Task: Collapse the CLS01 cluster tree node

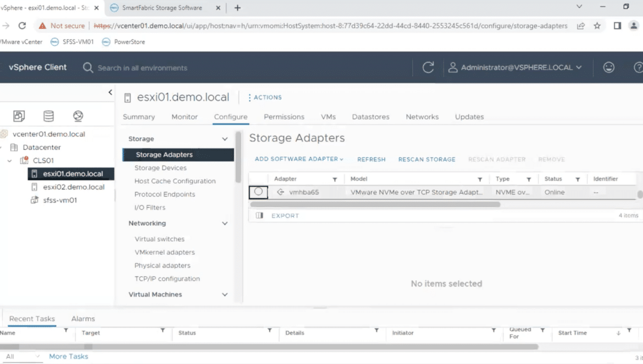Action: click(9, 161)
